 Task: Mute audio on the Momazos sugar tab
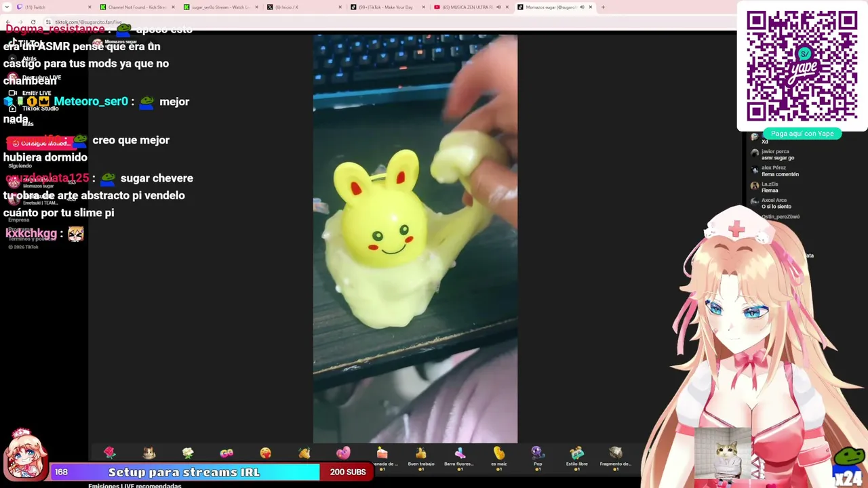pos(582,7)
